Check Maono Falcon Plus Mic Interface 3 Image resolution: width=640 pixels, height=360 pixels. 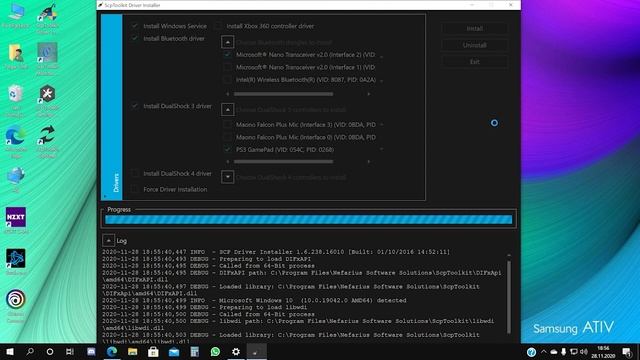click(x=227, y=124)
